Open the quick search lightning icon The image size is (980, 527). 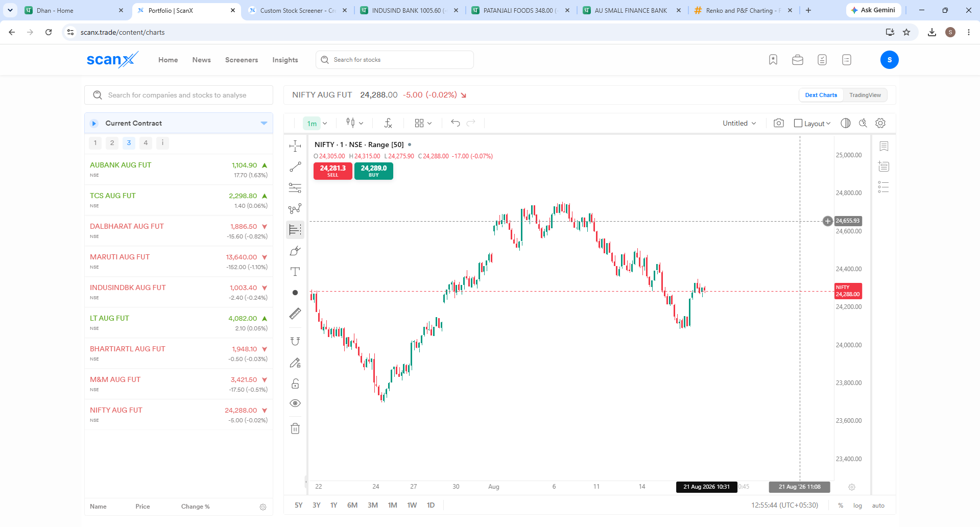click(x=863, y=123)
